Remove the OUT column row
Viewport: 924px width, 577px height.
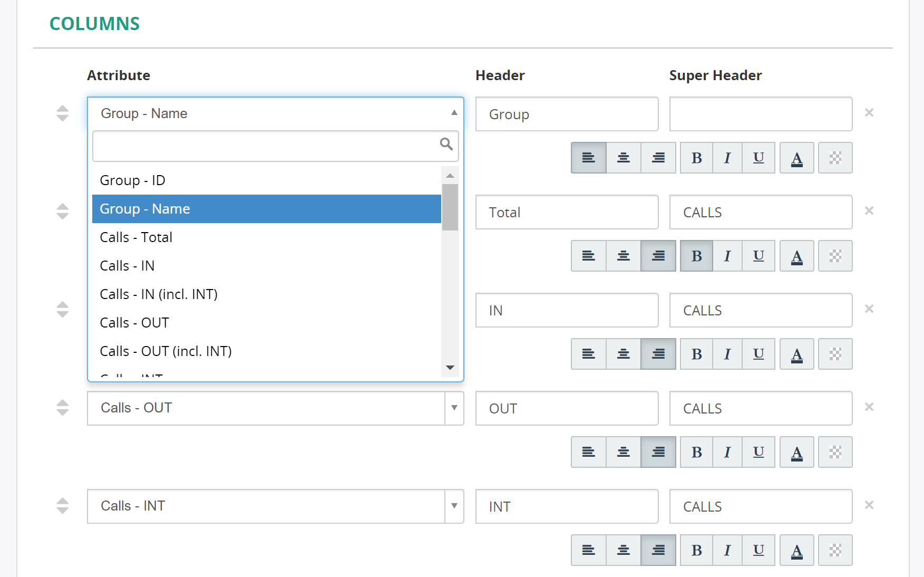pos(869,407)
